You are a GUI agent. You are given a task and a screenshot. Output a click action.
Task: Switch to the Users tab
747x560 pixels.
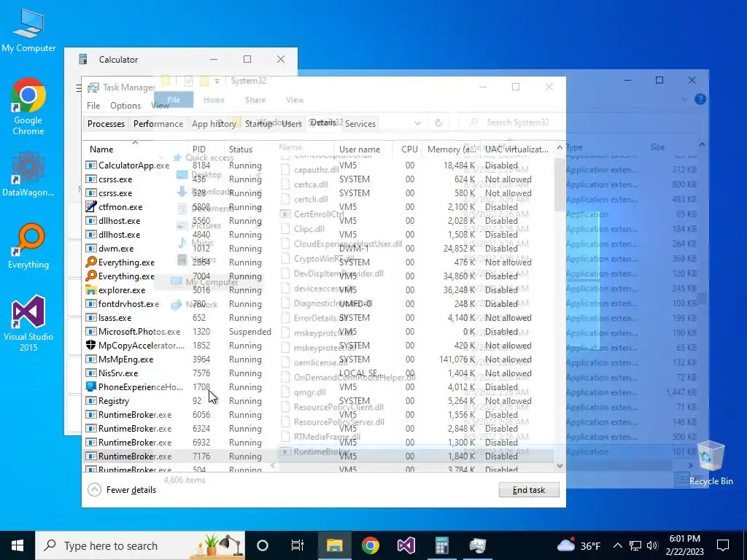[292, 123]
